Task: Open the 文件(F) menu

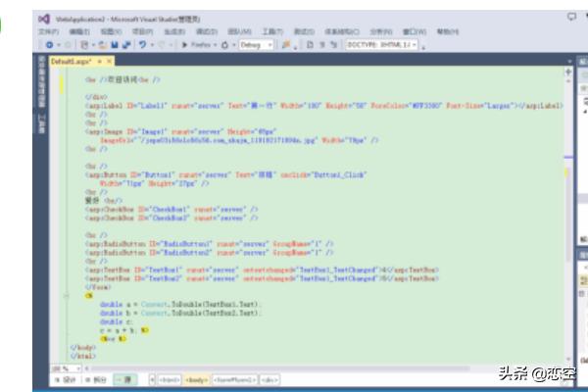Action: pyautogui.click(x=48, y=31)
